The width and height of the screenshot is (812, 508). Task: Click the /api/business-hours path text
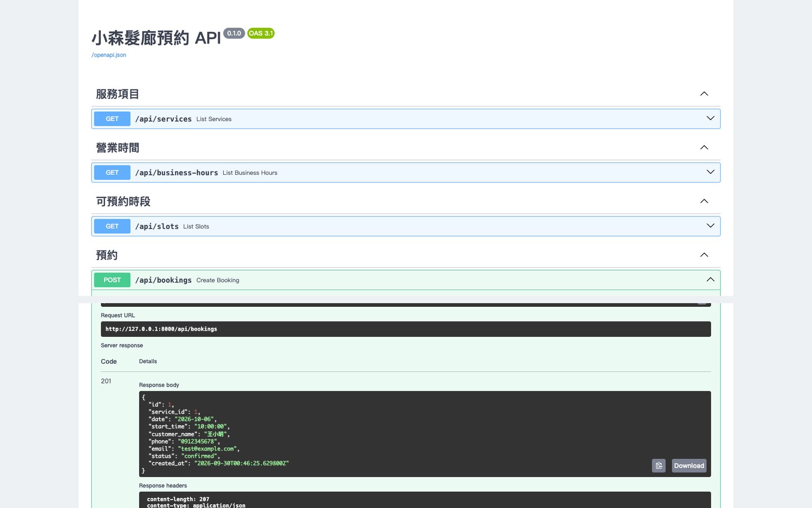tap(177, 173)
